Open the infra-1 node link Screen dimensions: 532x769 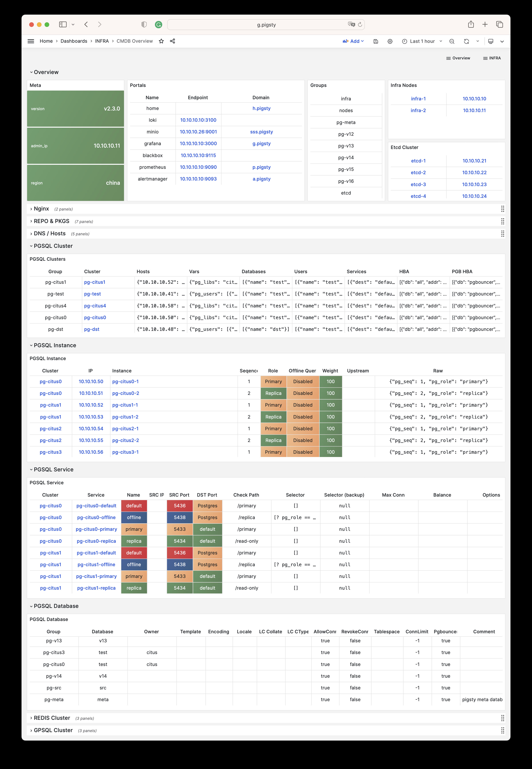[x=418, y=98]
